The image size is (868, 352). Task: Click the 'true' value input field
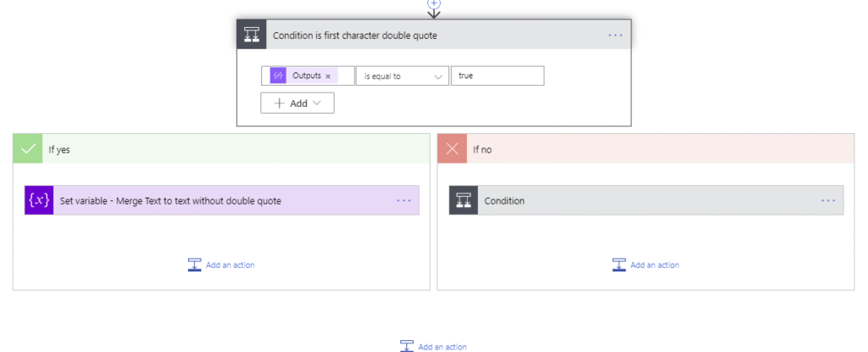tap(498, 76)
